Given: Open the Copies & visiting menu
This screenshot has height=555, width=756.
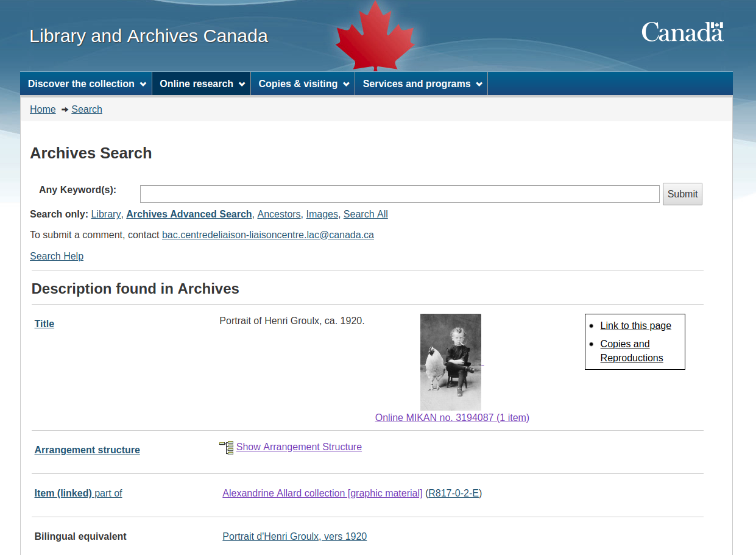Looking at the screenshot, I should 303,84.
